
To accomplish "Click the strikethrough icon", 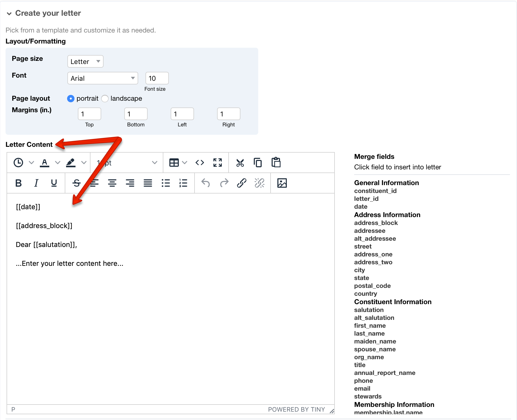I will (76, 183).
